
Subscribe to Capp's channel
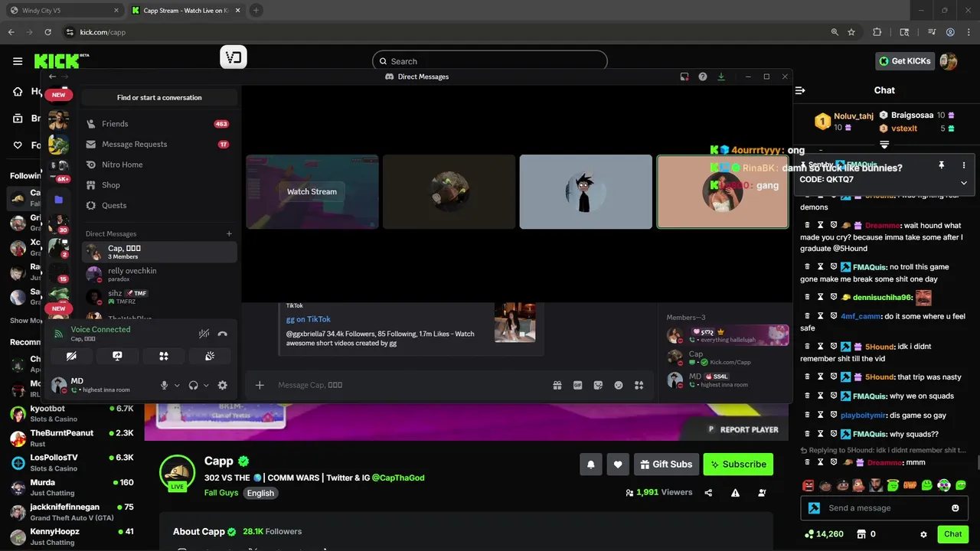[738, 464]
